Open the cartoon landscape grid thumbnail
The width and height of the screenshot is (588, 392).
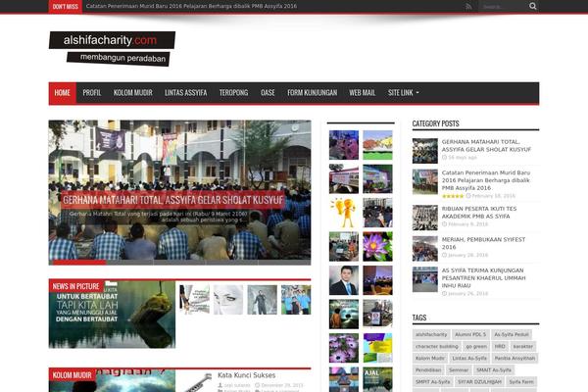[x=377, y=145]
